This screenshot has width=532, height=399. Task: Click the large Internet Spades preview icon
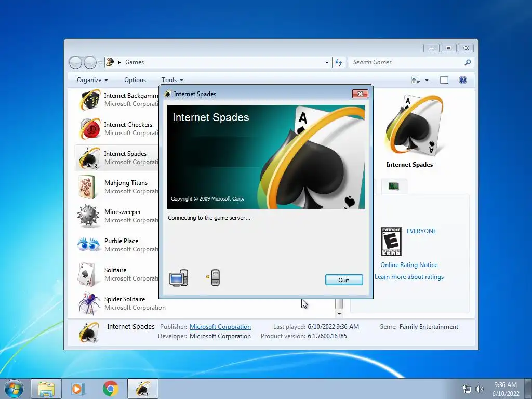pyautogui.click(x=414, y=126)
